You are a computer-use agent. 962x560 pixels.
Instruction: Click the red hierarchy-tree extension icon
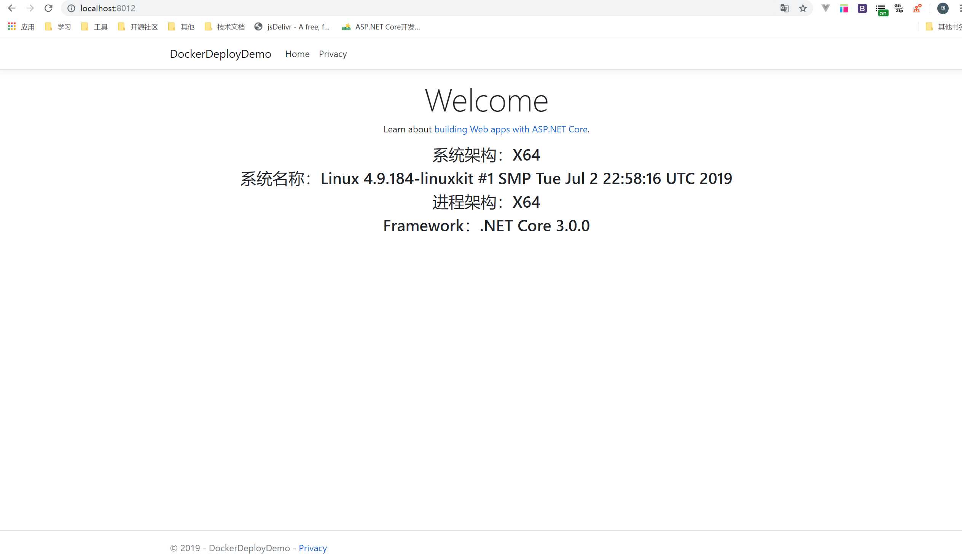click(917, 8)
